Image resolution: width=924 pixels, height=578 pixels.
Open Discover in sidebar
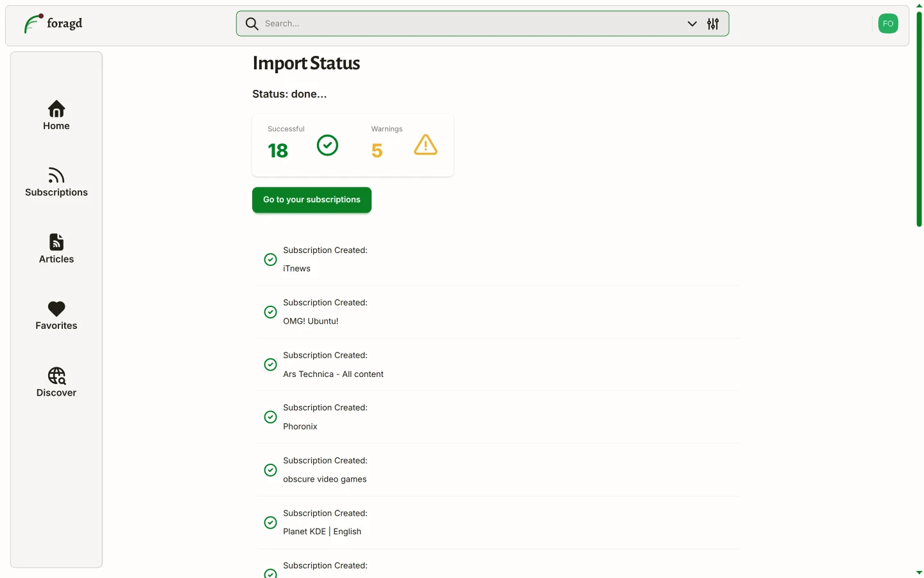(x=56, y=383)
